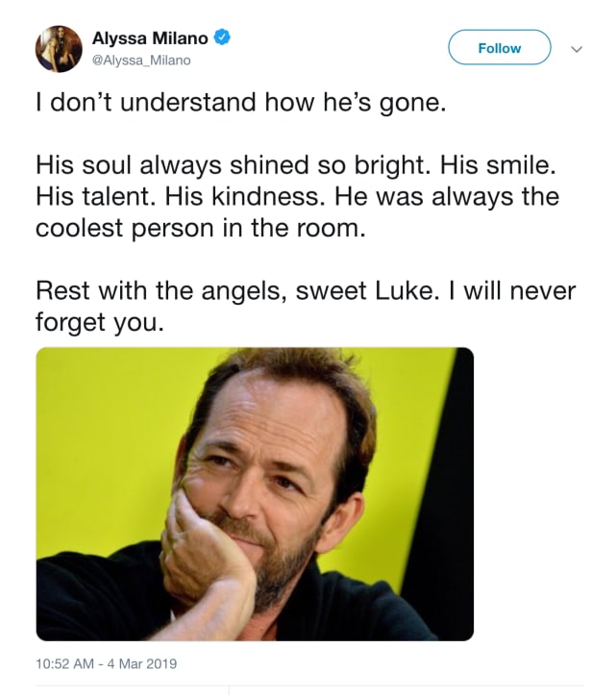Image resolution: width=616 pixels, height=695 pixels.
Task: Click the "His soul always shined" line
Action: point(296,165)
